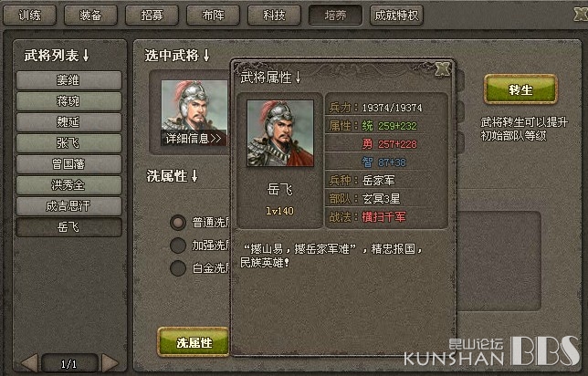The height and width of the screenshot is (376, 588).
Task: Switch to the 训练 tab
Action: 29,15
